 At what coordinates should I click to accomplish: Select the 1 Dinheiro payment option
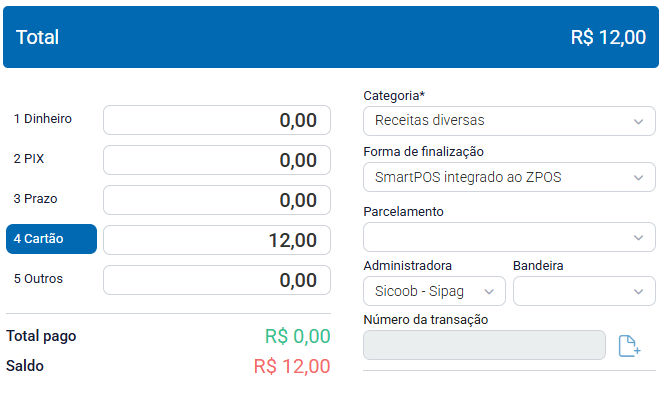(x=43, y=119)
